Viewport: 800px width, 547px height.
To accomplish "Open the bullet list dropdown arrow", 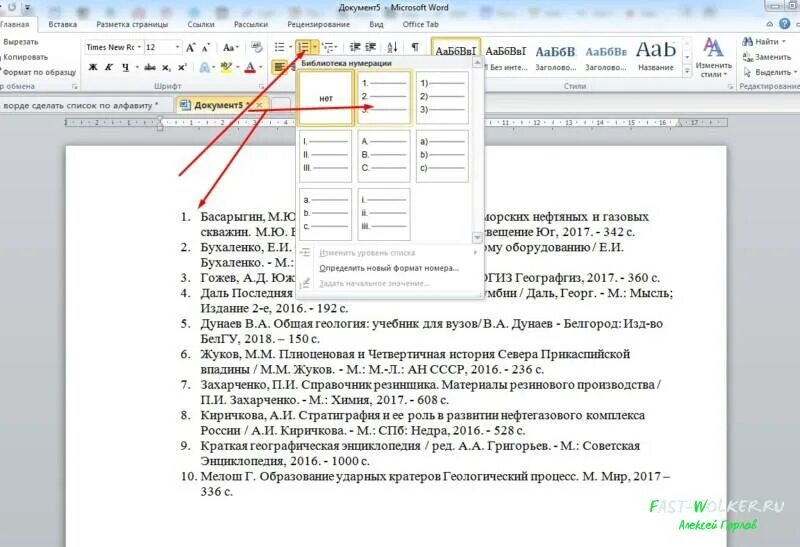I will [x=290, y=47].
